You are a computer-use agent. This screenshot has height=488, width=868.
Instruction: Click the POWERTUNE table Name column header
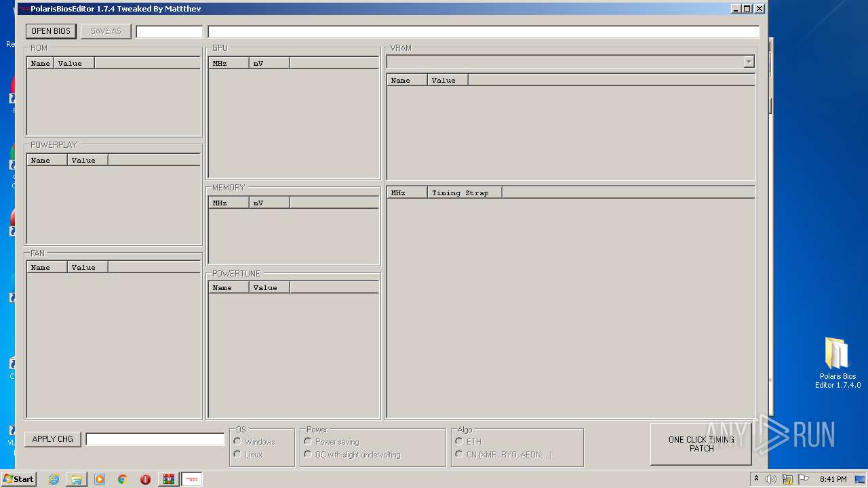(229, 287)
